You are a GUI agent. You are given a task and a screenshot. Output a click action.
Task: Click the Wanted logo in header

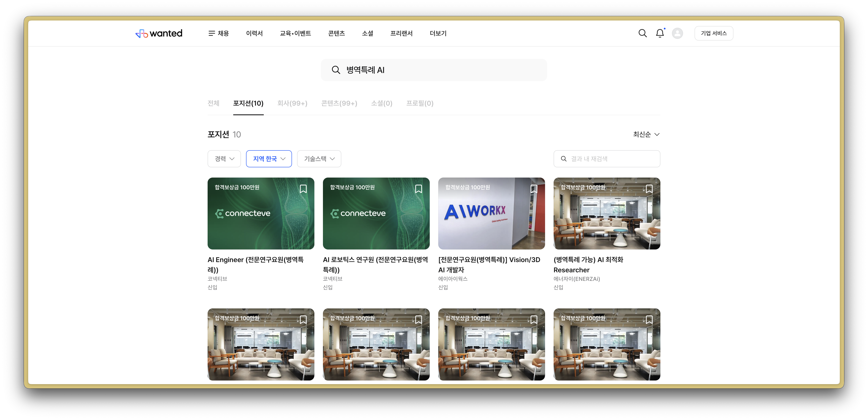159,33
